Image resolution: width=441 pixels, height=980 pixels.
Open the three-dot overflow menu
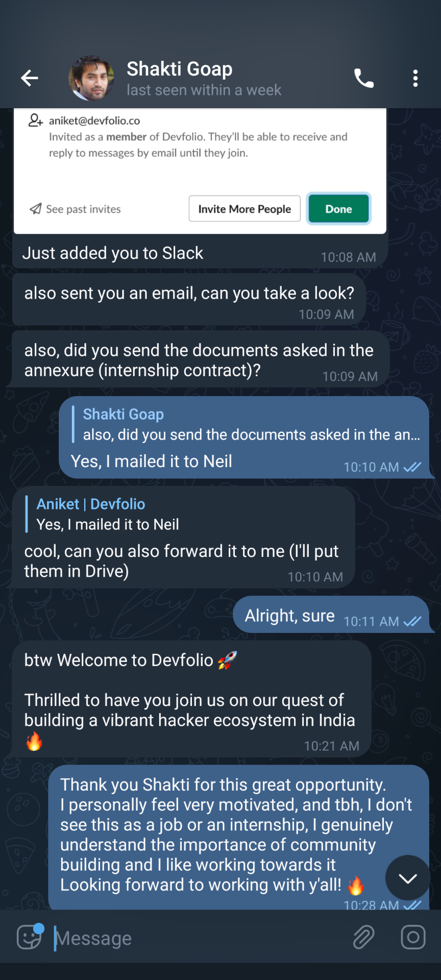coord(415,78)
